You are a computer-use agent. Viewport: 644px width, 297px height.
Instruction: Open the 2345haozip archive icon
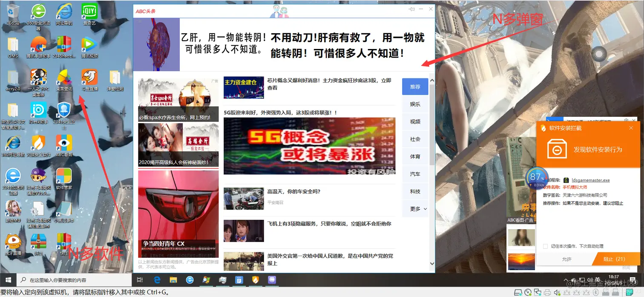(64, 47)
